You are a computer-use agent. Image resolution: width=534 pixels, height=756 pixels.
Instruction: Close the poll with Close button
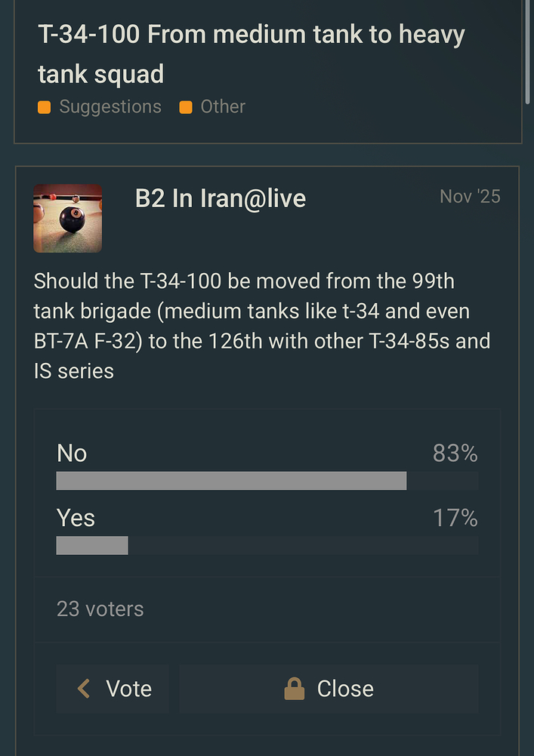pyautogui.click(x=329, y=689)
